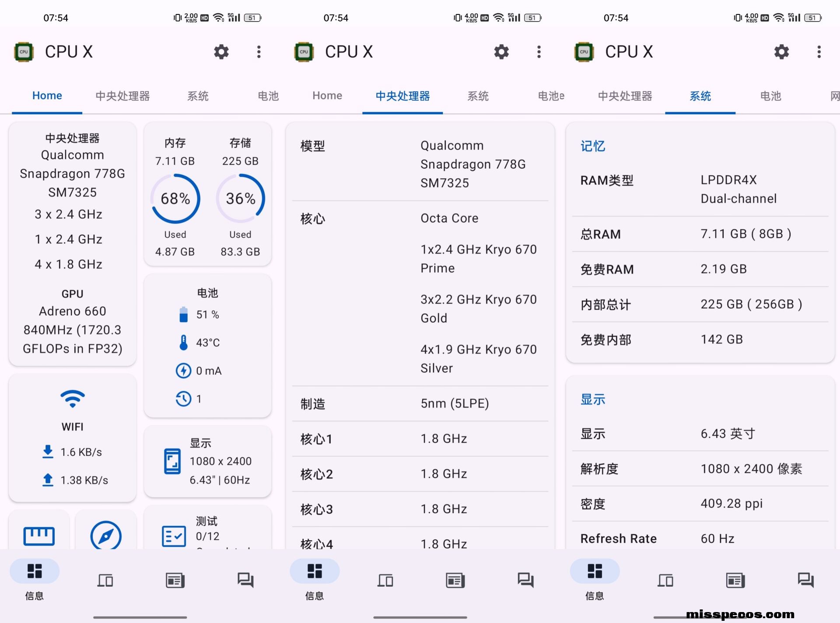The image size is (840, 623).
Task: Open overflow menu in left CPU X screen
Action: click(259, 52)
